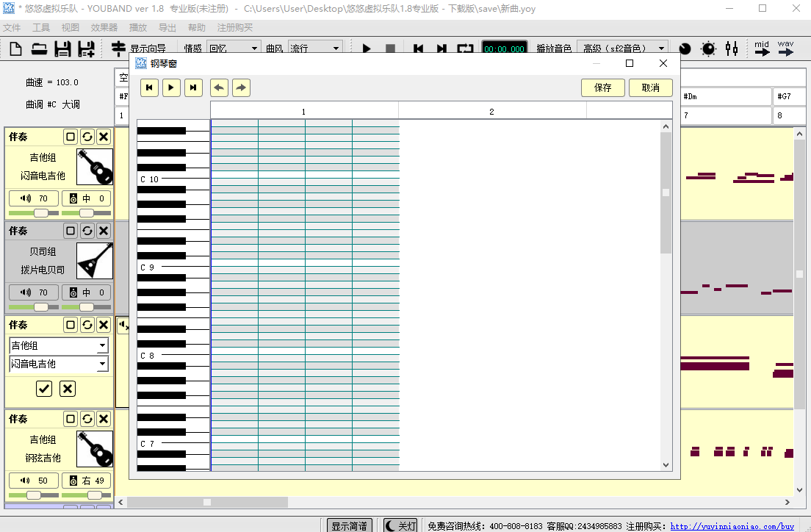Click the mid export icon

click(x=762, y=49)
